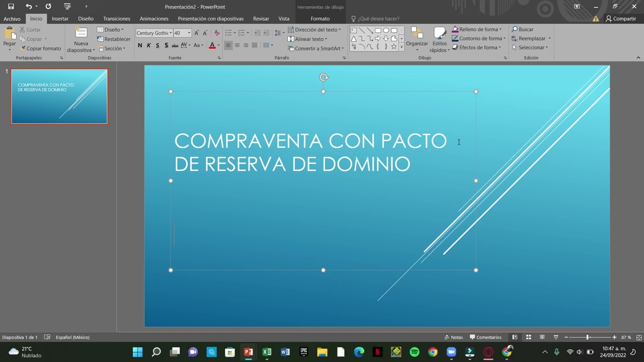The height and width of the screenshot is (362, 644).
Task: Open Efectos de forma dropdown
Action: click(476, 48)
